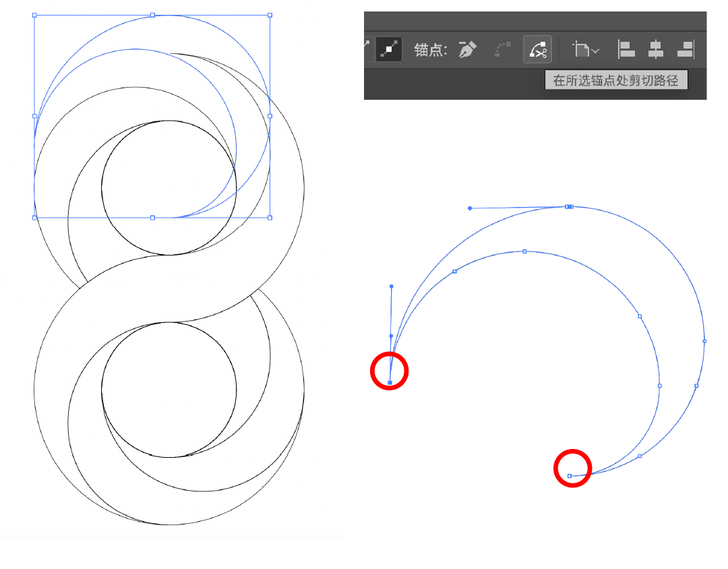This screenshot has width=728, height=569.
Task: Click the top-middle bounding box handle
Action: point(152,15)
